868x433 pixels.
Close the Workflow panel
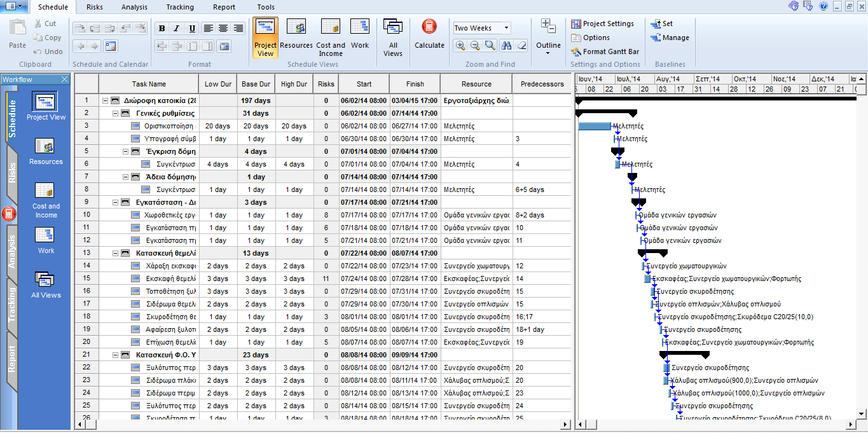coord(64,79)
